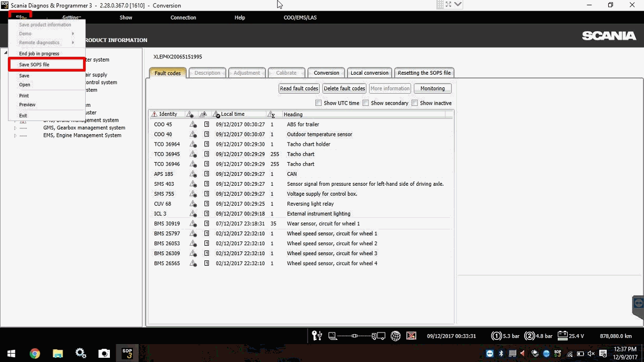The height and width of the screenshot is (362, 644).
Task: Open the COO/EMS/LAS menu
Action: [x=300, y=17]
